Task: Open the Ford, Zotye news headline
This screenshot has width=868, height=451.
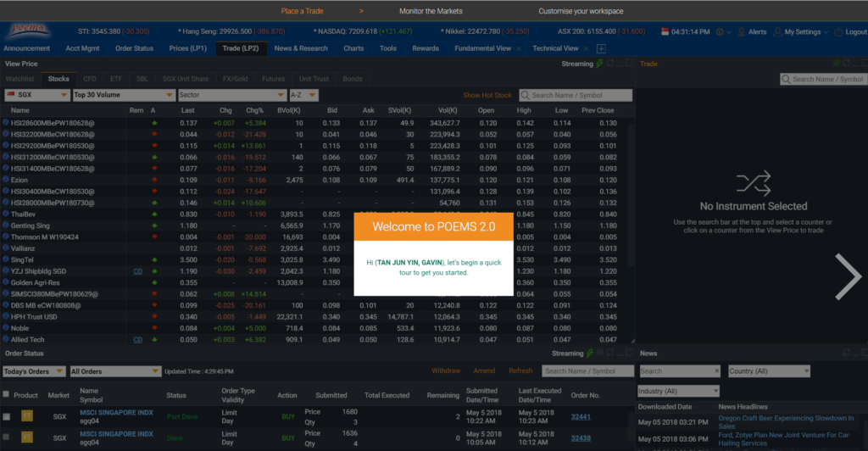Action: [784, 439]
